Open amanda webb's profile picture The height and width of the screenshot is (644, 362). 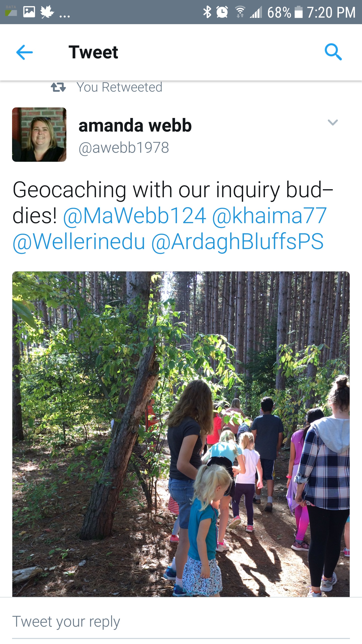click(39, 135)
